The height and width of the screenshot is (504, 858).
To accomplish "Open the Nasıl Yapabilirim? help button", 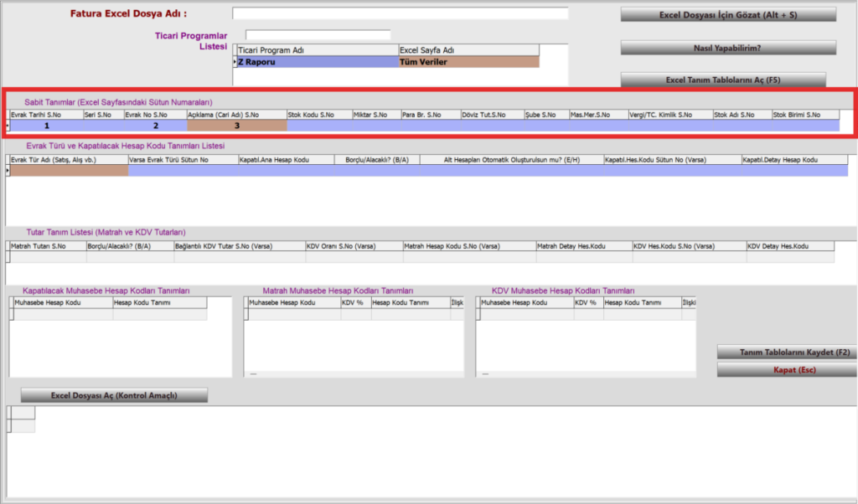I will click(728, 48).
